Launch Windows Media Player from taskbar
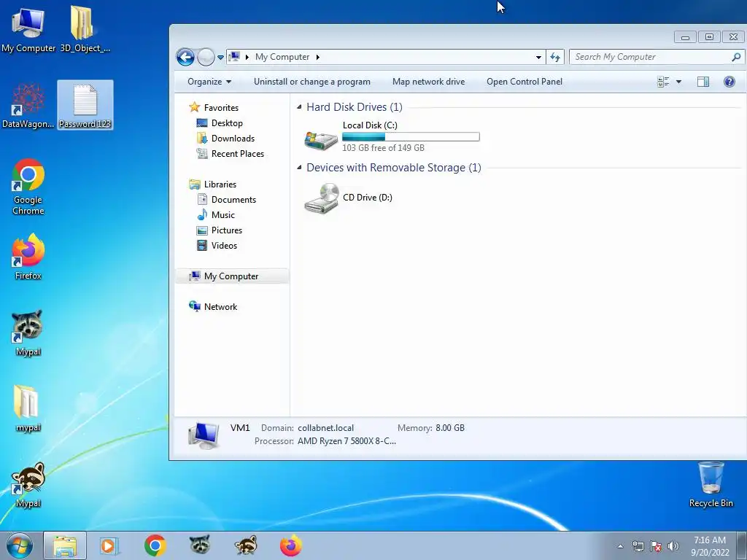 pos(109,545)
